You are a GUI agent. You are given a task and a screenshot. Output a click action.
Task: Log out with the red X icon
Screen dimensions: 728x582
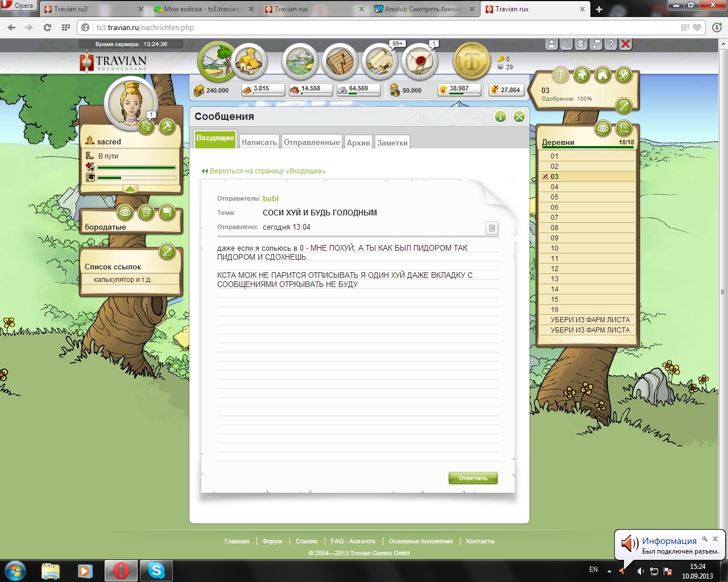[x=626, y=44]
